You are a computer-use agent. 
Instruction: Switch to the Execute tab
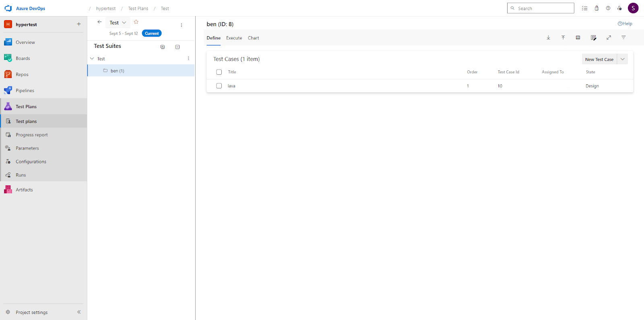click(x=234, y=38)
